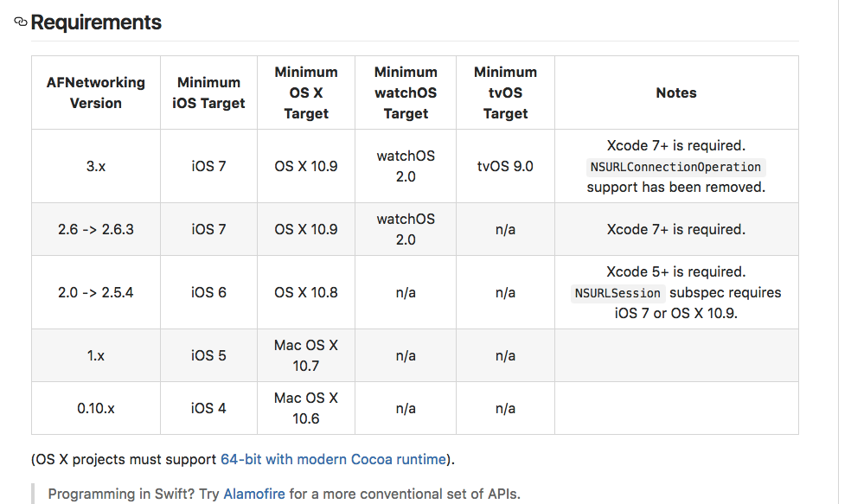Click the OS X 10.8 cell
The image size is (851, 504).
306,292
